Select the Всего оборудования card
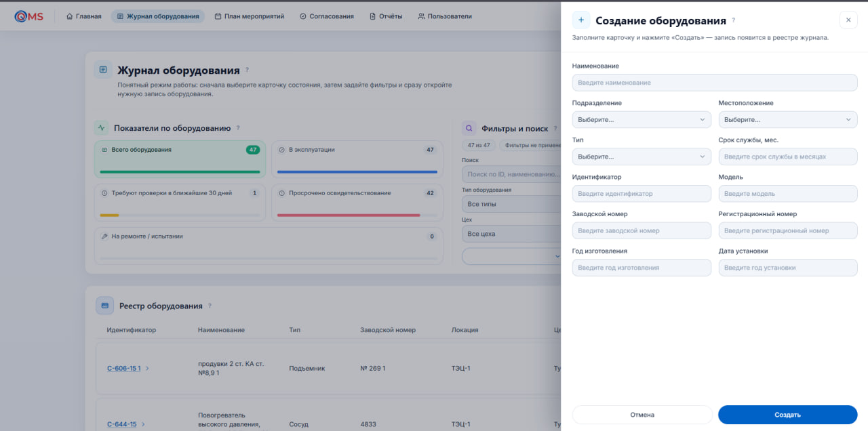This screenshot has height=431, width=868. (x=180, y=159)
